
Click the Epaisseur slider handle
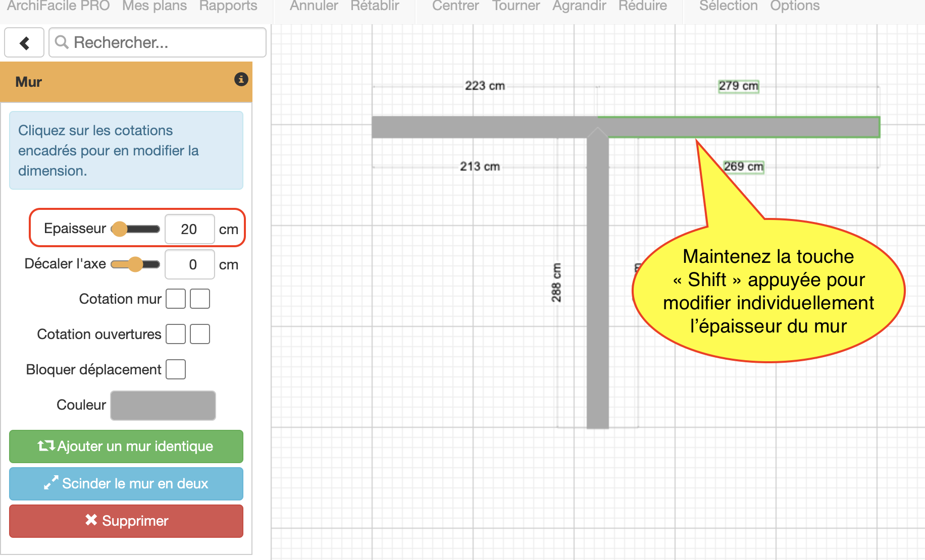pyautogui.click(x=120, y=229)
